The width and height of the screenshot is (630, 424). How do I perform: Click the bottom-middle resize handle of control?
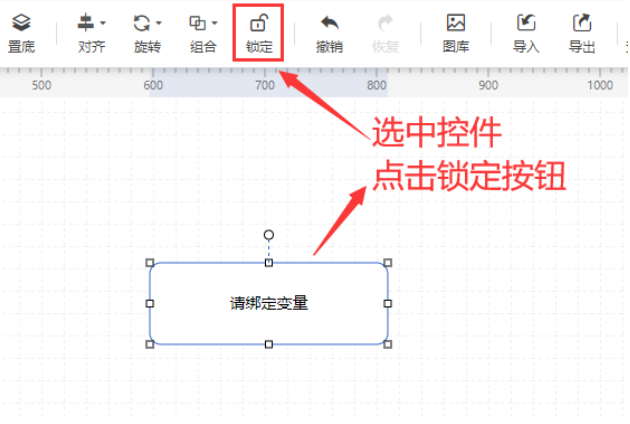[269, 344]
